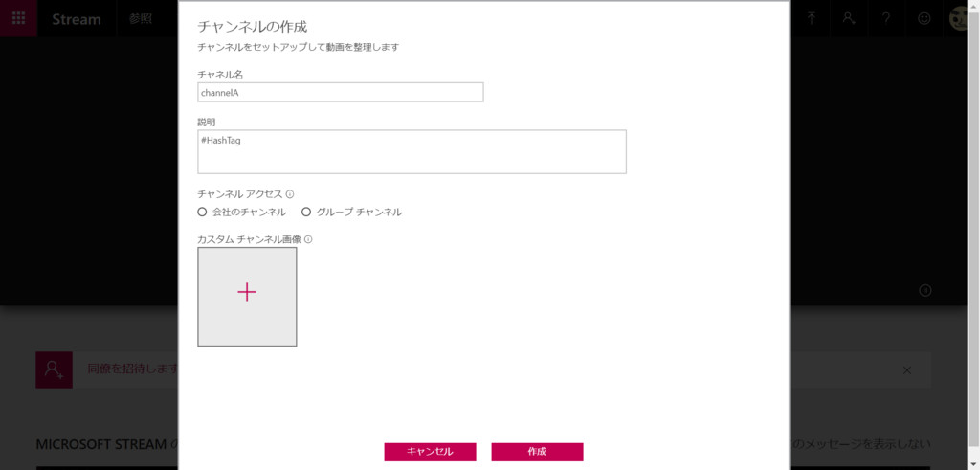Open the Office app launcher grid
Screen dimensions: 980x470
coord(19,18)
